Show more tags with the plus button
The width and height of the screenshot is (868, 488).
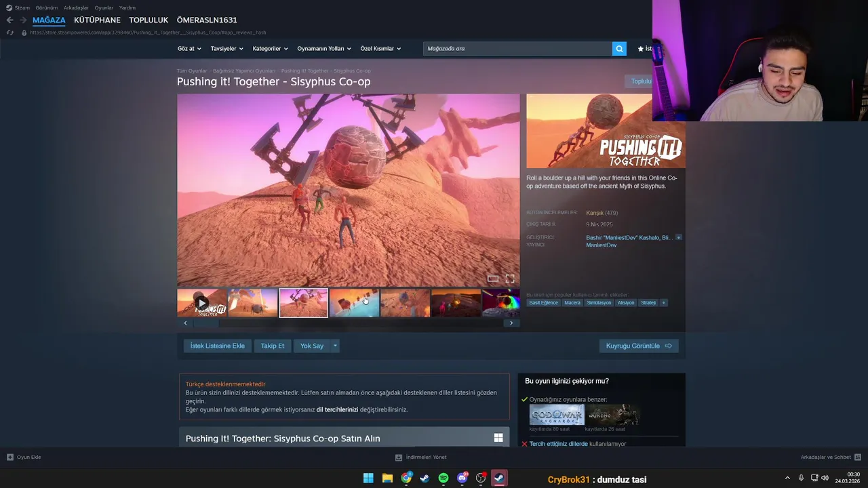[x=664, y=303]
